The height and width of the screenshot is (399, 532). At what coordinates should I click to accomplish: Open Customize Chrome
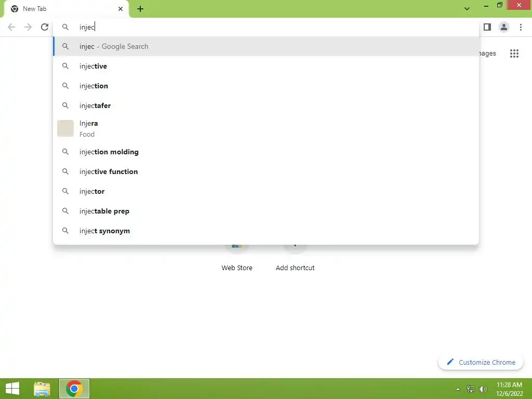[481, 362]
